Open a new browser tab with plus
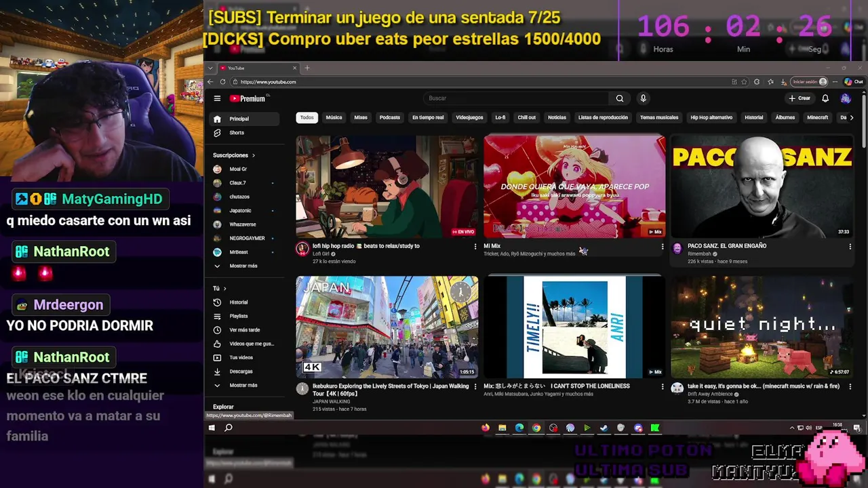868x488 pixels. [x=307, y=68]
